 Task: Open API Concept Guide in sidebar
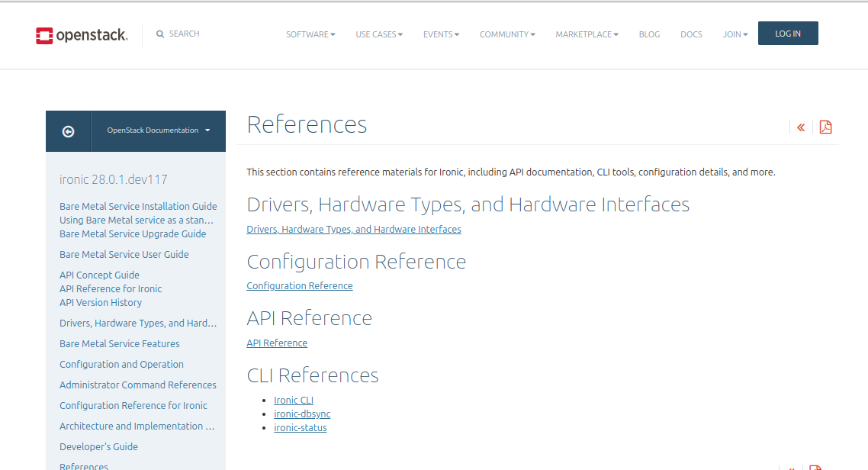coord(99,275)
